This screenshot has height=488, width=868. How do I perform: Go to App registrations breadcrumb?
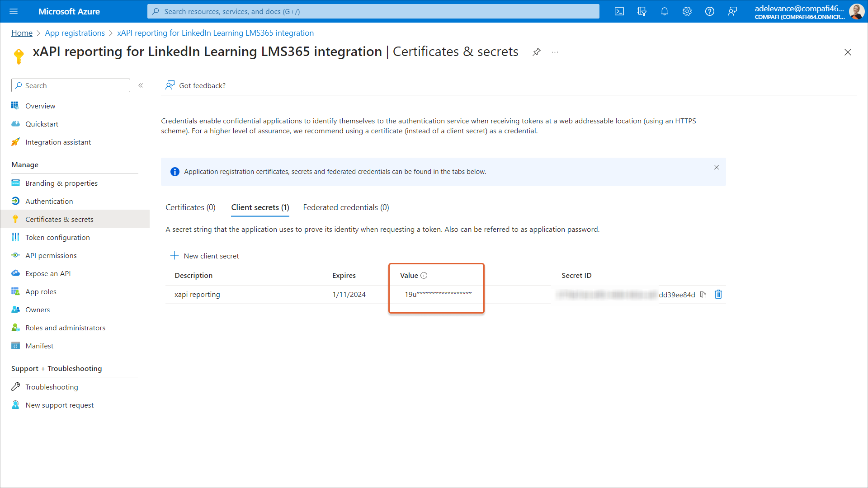point(75,33)
